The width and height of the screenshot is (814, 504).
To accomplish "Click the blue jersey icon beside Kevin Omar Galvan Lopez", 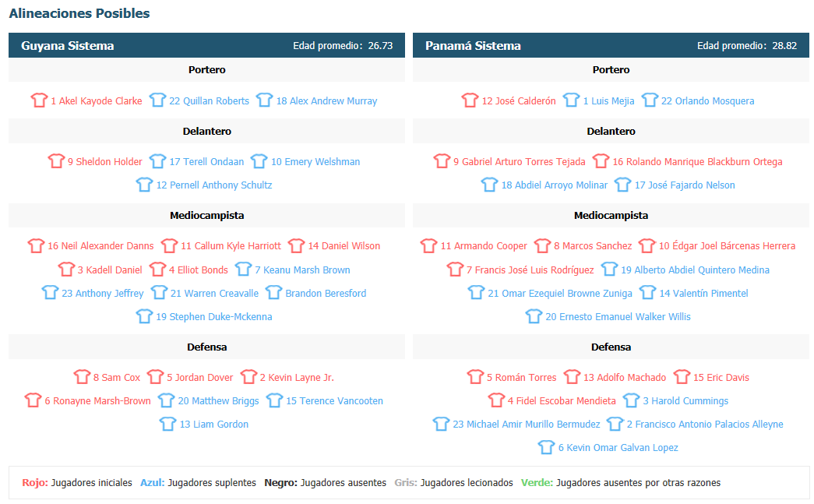I will (x=547, y=447).
